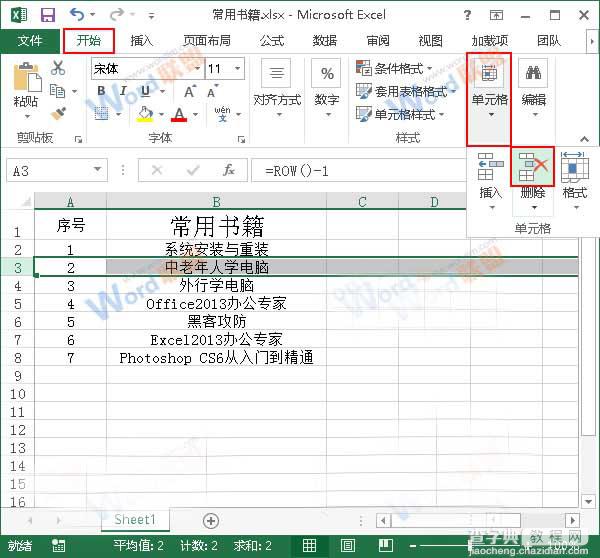600x558 pixels.
Task: Click the confirm checkmark in formula bar
Action: [193, 170]
